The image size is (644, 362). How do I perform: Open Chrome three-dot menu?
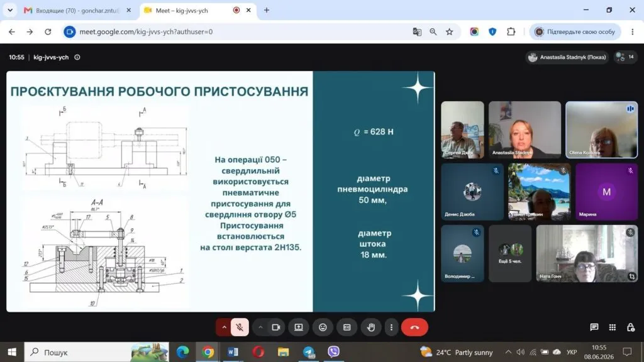pos(633,31)
